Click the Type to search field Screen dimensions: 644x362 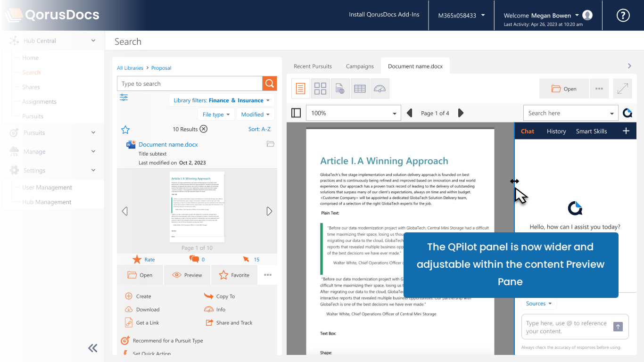tap(190, 83)
